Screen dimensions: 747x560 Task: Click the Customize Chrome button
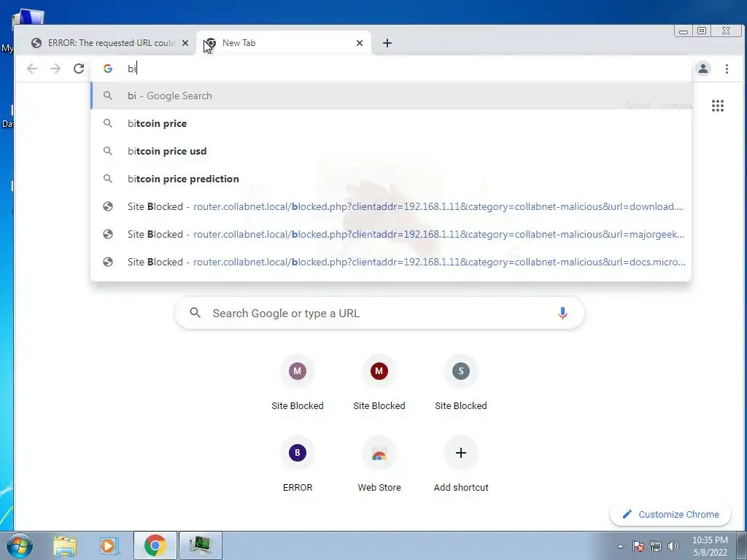(670, 514)
